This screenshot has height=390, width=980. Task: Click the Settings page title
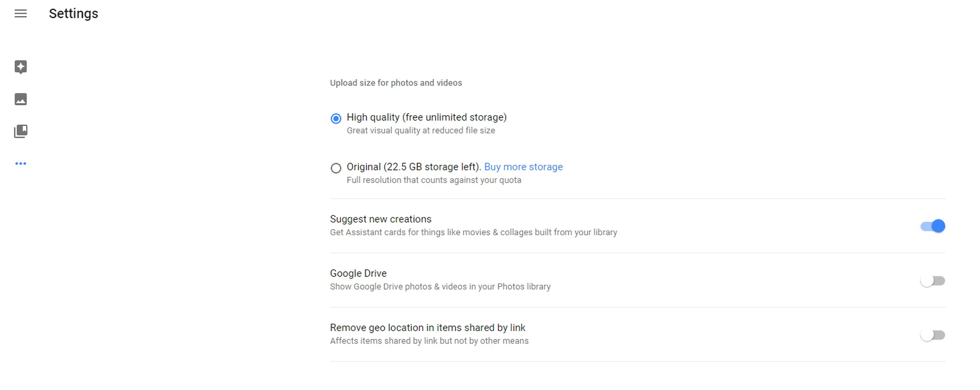click(73, 14)
